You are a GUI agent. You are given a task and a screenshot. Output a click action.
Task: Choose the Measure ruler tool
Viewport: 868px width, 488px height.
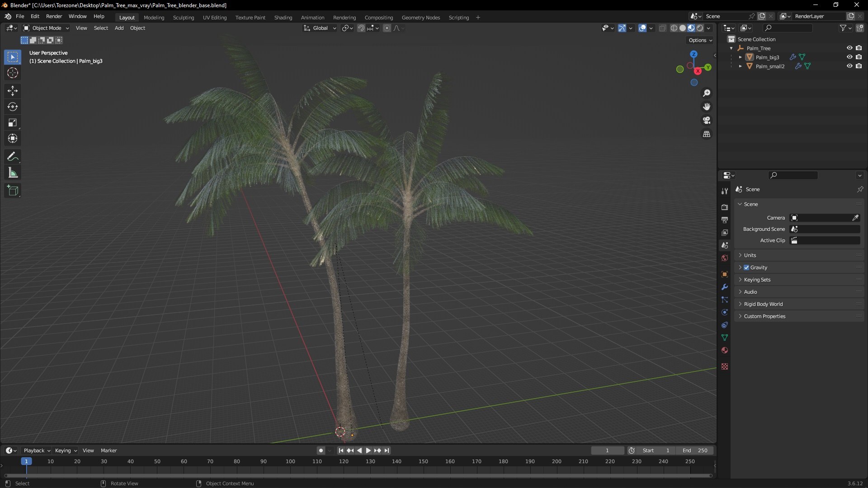click(x=13, y=173)
